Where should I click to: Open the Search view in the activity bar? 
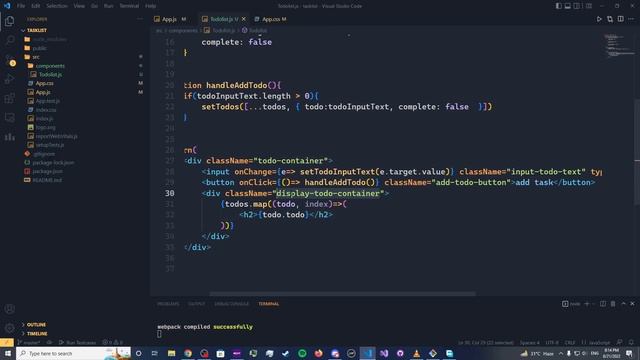(9, 40)
